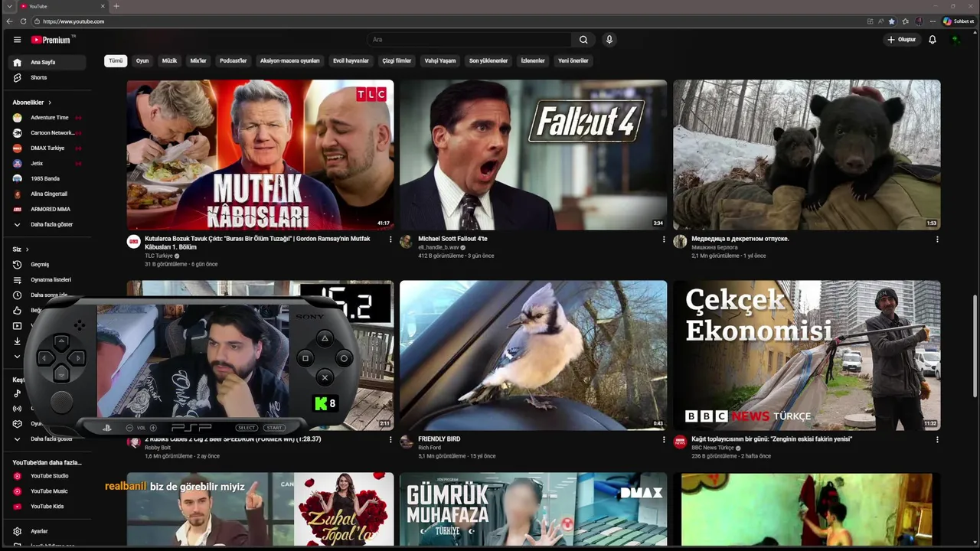Select the Yeni öneriler chip
This screenshot has height=551, width=980.
pyautogui.click(x=573, y=60)
